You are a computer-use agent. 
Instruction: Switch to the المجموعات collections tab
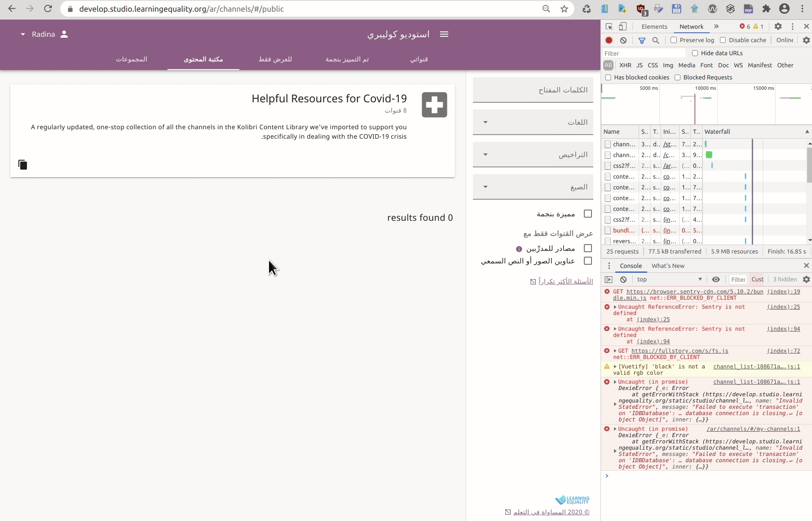click(132, 59)
